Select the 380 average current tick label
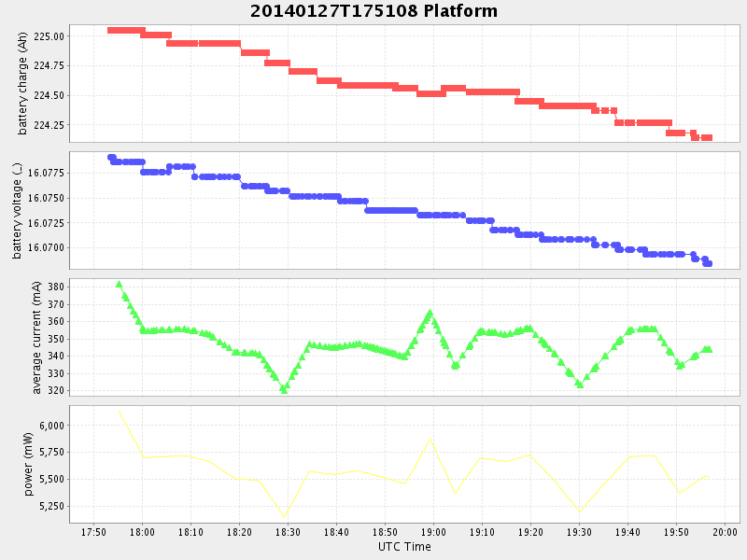The image size is (747, 560). coord(55,287)
